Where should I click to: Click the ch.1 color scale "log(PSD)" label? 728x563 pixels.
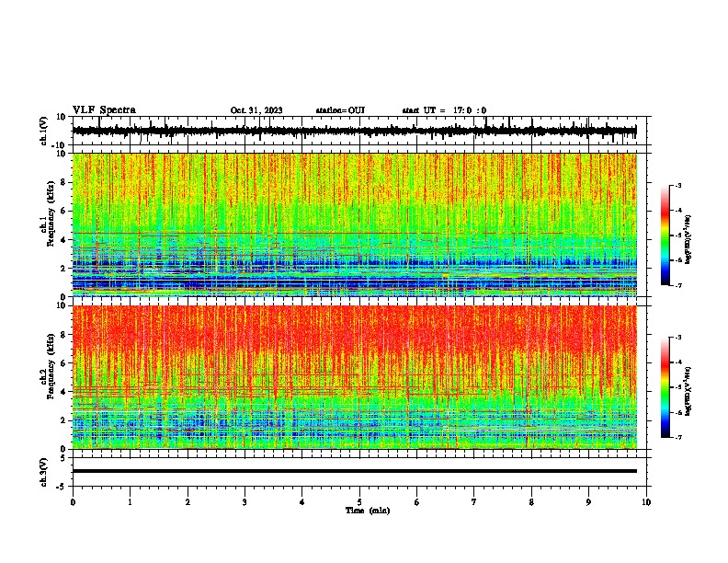(x=688, y=239)
